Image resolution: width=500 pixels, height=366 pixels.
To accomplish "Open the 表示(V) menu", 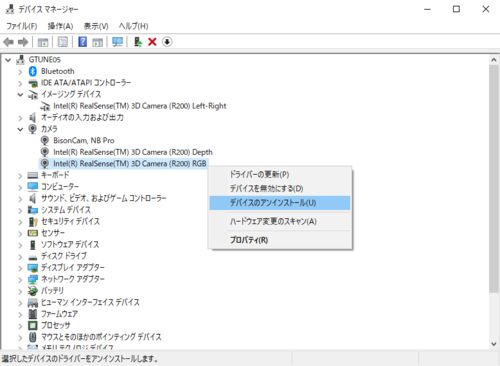I will coord(96,26).
